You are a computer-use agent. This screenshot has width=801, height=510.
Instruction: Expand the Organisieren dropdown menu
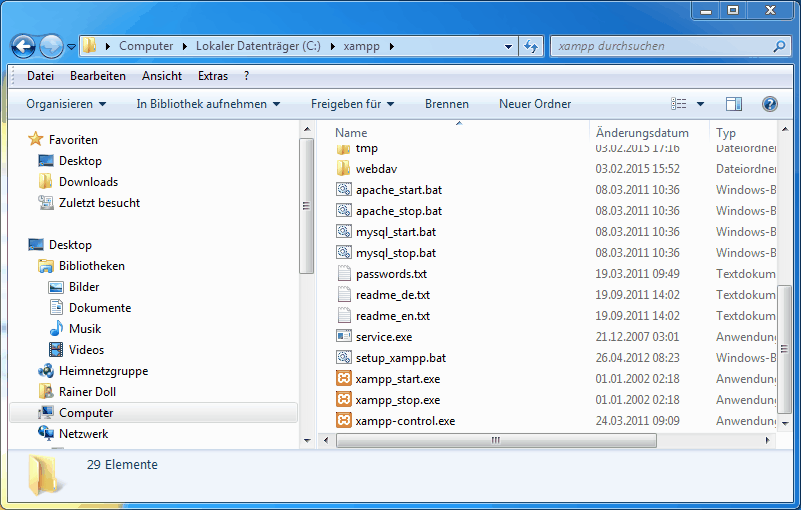coord(66,104)
